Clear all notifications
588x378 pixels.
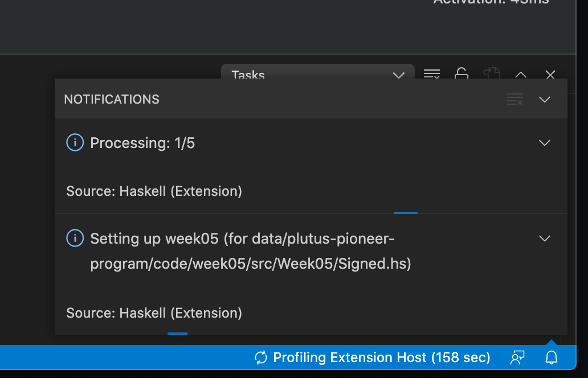515,100
